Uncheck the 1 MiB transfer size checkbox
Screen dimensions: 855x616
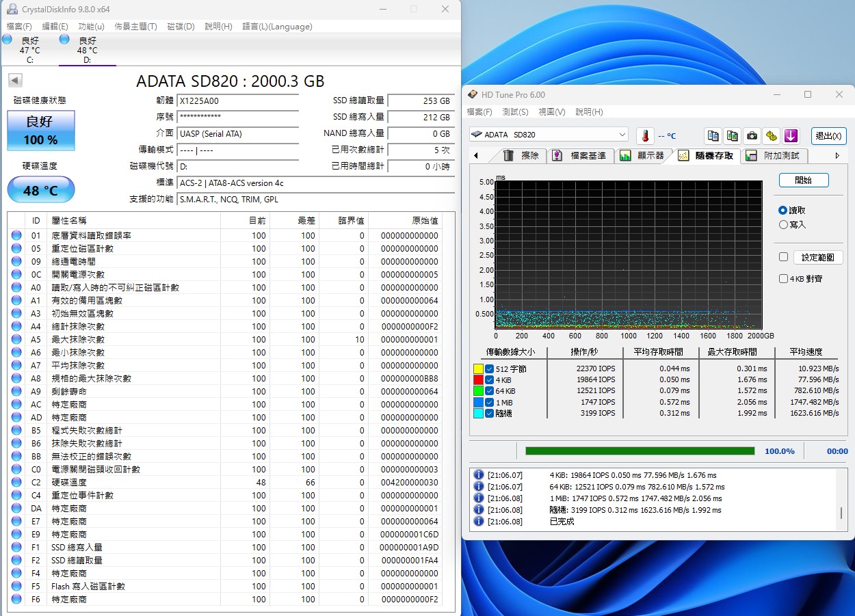[x=489, y=402]
